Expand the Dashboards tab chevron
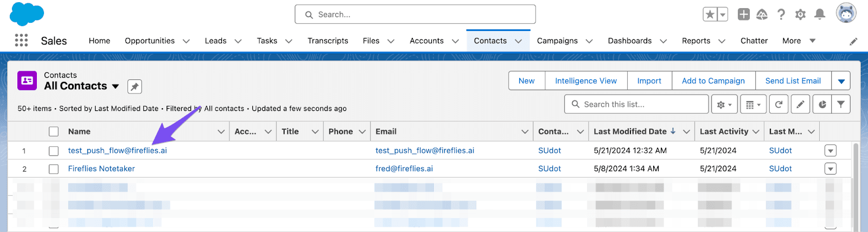Screen dimensions: 868x232 [663, 41]
